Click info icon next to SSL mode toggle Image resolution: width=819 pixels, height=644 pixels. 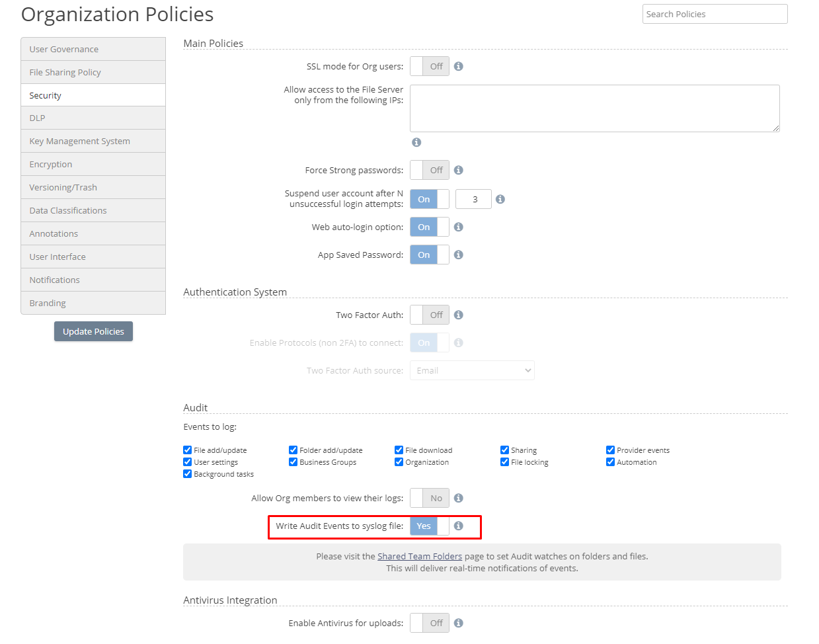pyautogui.click(x=458, y=66)
